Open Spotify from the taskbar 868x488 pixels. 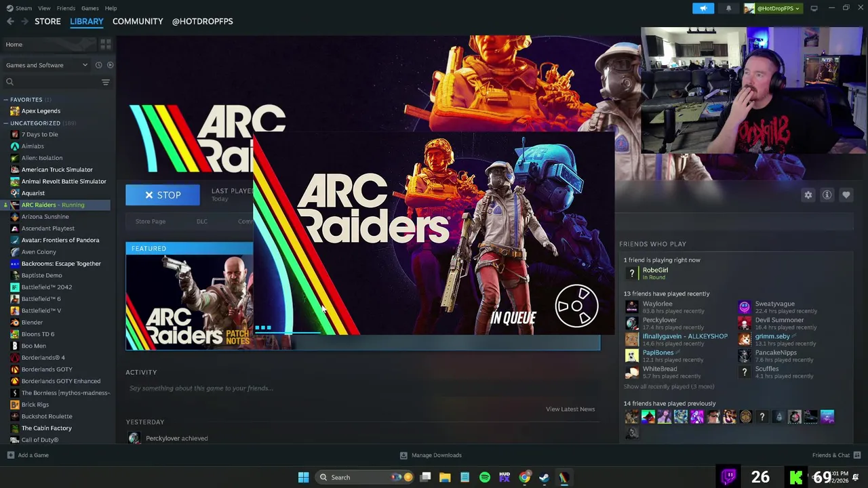485,477
